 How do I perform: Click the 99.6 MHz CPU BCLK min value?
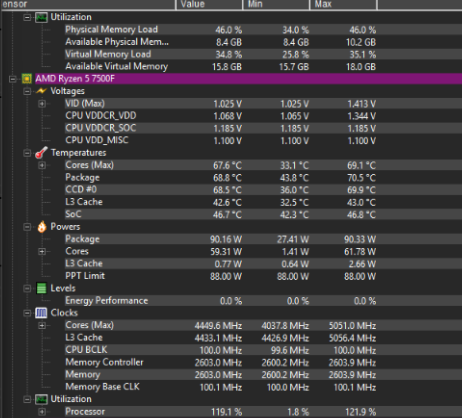pyautogui.click(x=290, y=351)
